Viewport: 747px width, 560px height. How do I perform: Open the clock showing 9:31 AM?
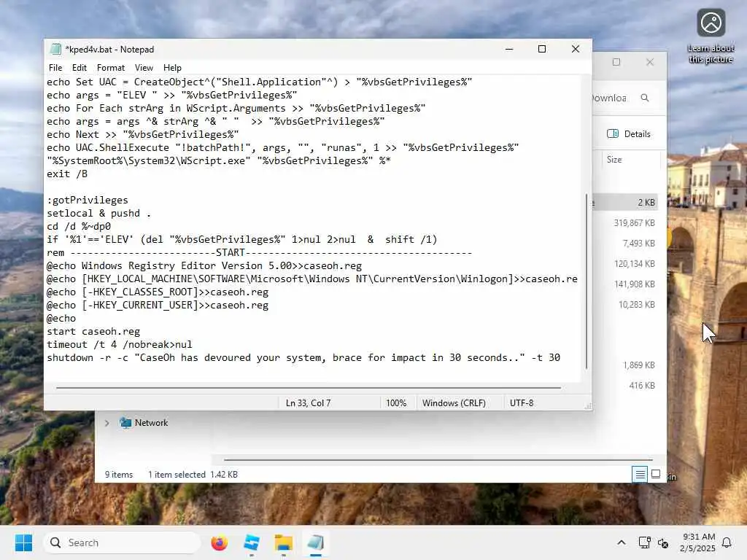pos(697,542)
